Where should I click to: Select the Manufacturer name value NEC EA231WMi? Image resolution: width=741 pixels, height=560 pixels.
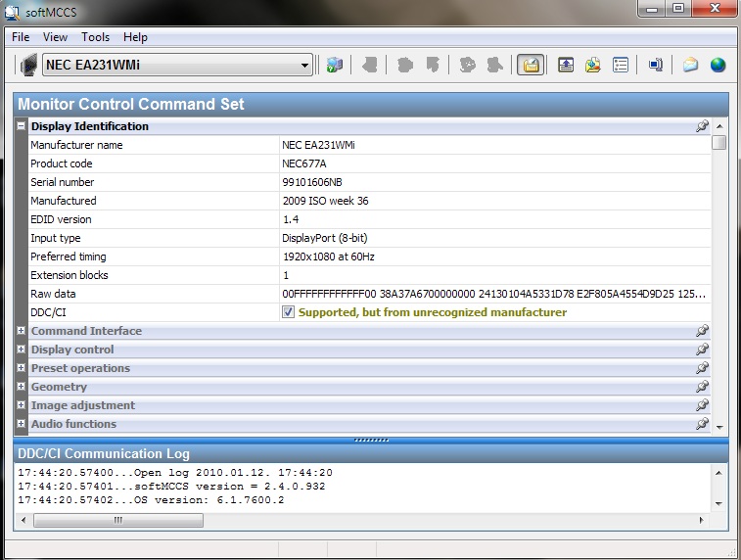coord(318,145)
